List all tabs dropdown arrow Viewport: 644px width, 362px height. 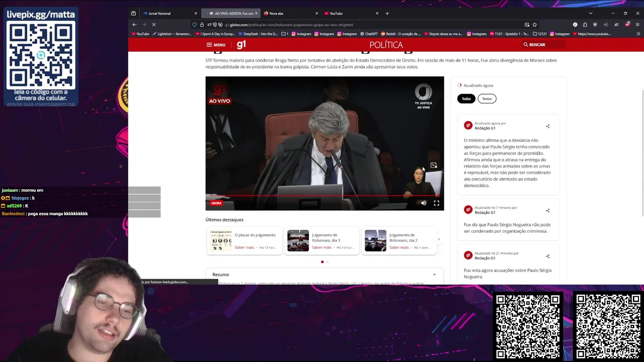tap(591, 14)
